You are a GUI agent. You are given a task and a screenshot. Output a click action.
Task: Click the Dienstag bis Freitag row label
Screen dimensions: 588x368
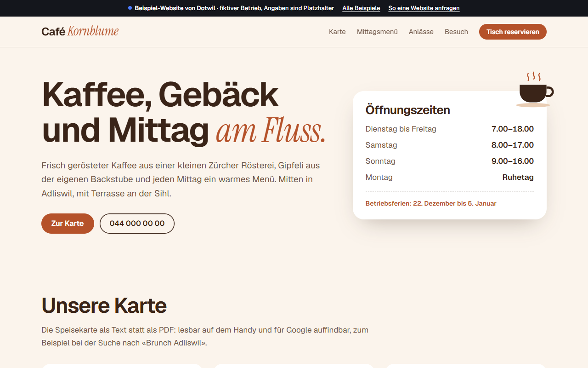click(x=401, y=129)
